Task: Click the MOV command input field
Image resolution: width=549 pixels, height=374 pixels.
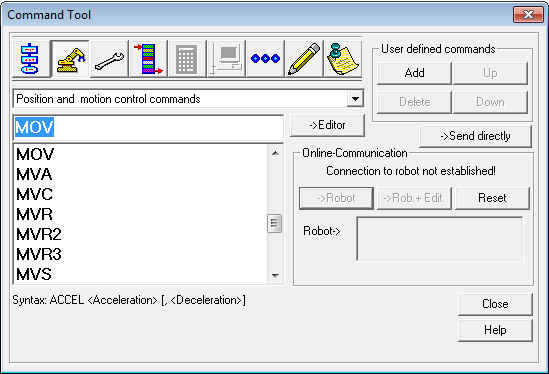Action: 148,127
